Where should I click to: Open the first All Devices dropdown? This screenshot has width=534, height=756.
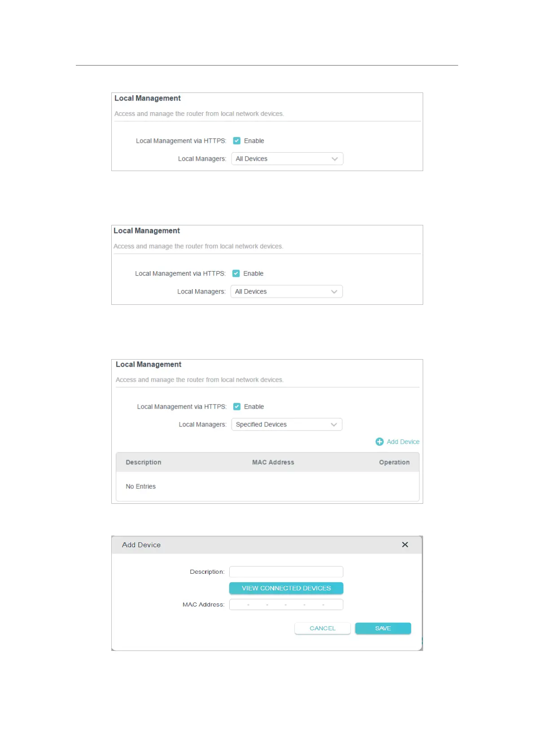point(287,159)
